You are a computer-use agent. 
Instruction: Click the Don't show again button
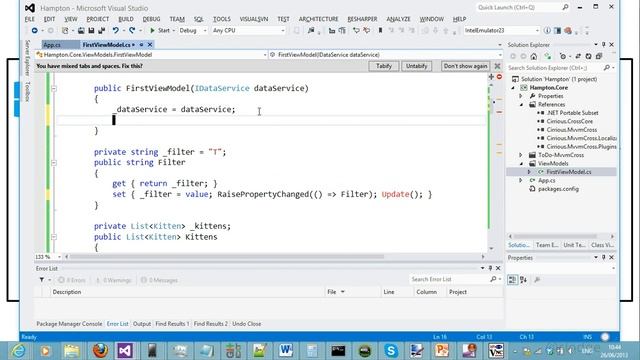[465, 66]
